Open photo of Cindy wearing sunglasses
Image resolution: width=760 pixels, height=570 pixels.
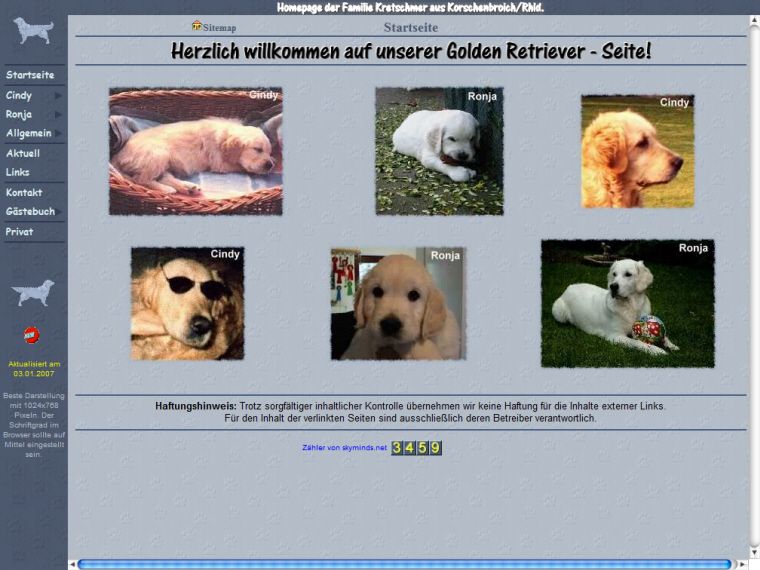click(187, 303)
